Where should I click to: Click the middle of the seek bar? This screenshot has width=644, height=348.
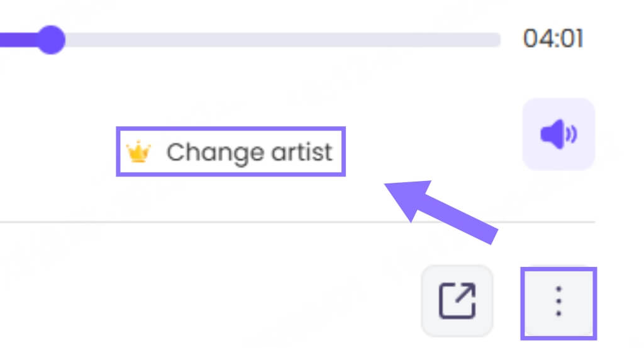250,40
